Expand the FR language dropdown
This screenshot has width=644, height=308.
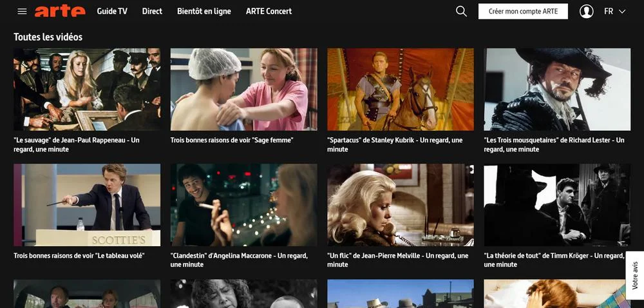614,12
